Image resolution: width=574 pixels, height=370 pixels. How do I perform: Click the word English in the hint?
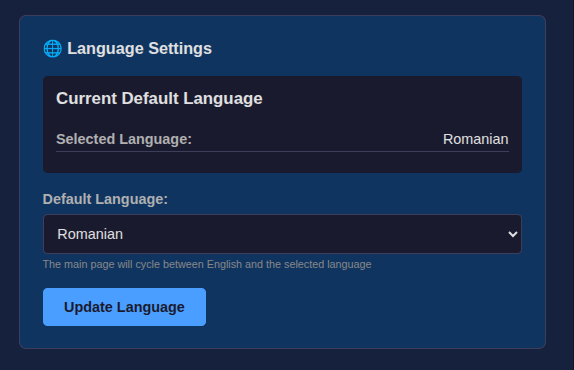(224, 265)
